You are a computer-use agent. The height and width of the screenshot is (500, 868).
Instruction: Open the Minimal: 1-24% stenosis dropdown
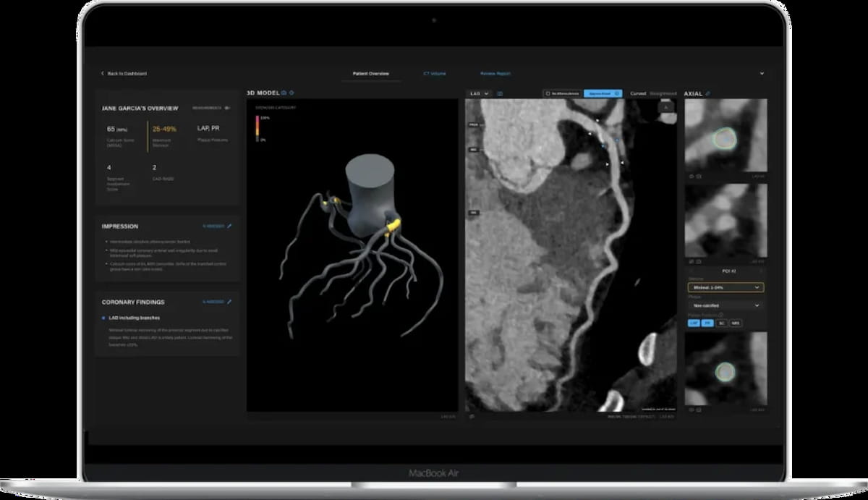[725, 287]
